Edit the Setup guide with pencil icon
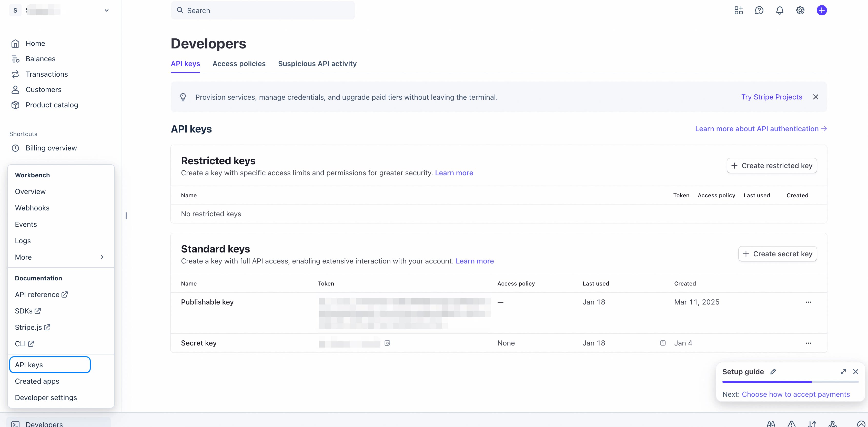This screenshot has width=868, height=427. pos(773,372)
